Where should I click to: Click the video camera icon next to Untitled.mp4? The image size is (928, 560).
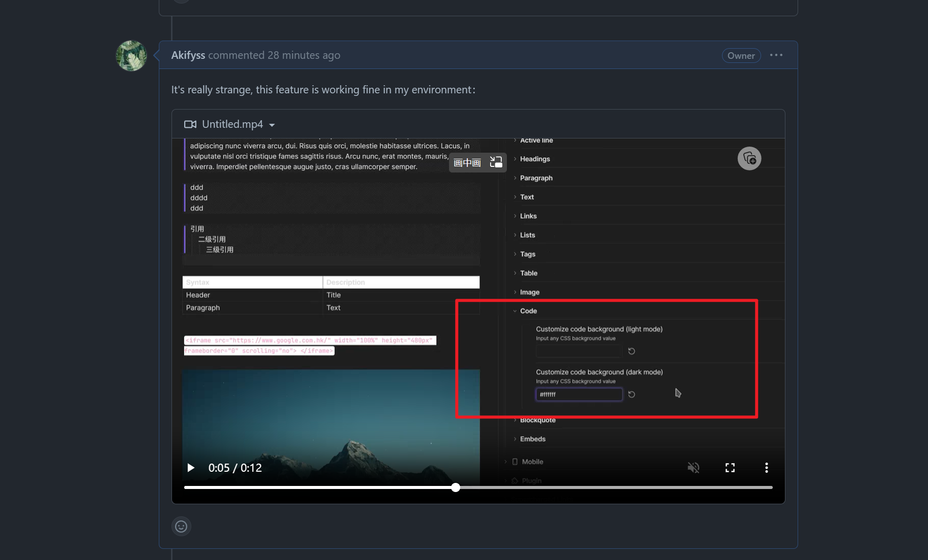click(x=190, y=124)
